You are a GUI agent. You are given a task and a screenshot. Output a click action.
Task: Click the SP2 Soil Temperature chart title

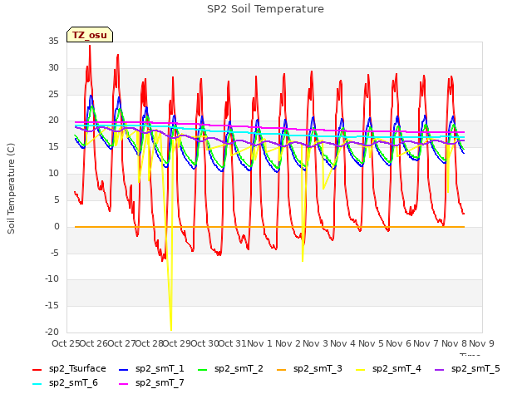coord(265,9)
